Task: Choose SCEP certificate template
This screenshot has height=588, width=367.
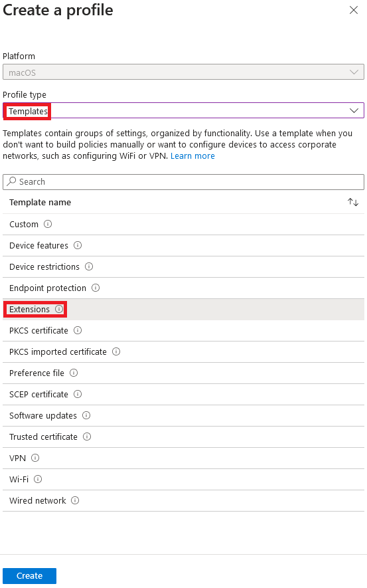Action: click(183, 395)
